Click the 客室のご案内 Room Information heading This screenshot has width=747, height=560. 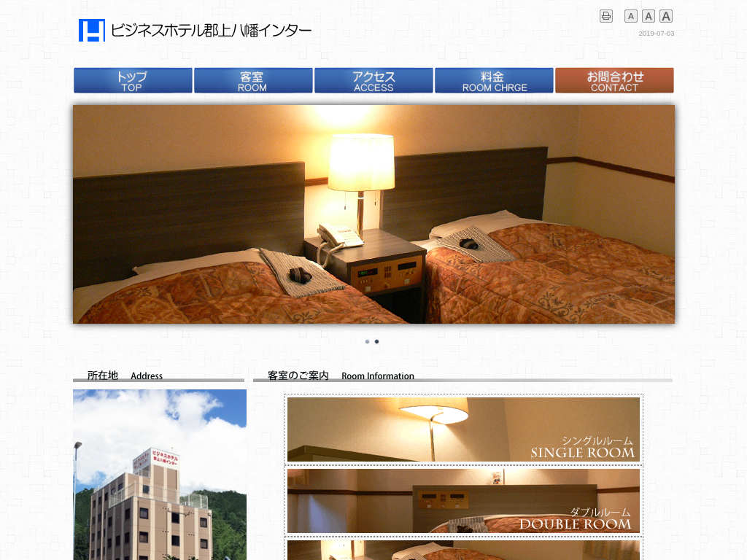tap(341, 376)
